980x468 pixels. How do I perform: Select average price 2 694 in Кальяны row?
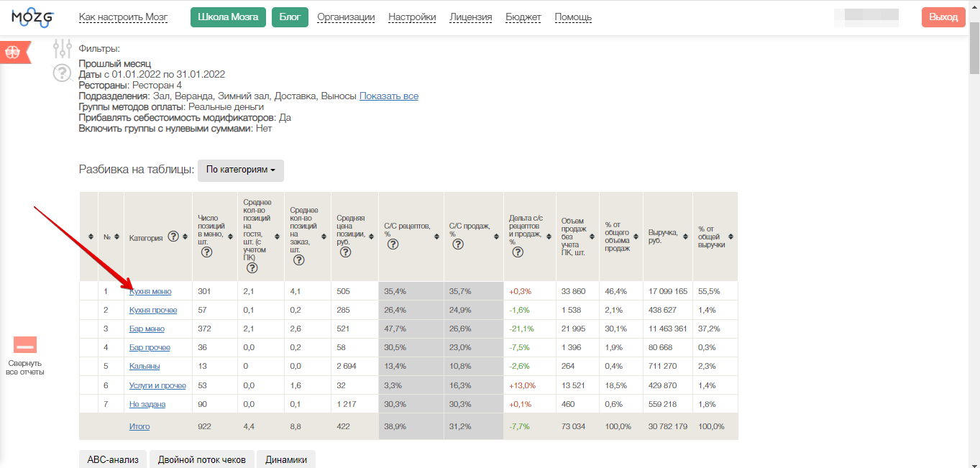coord(347,366)
